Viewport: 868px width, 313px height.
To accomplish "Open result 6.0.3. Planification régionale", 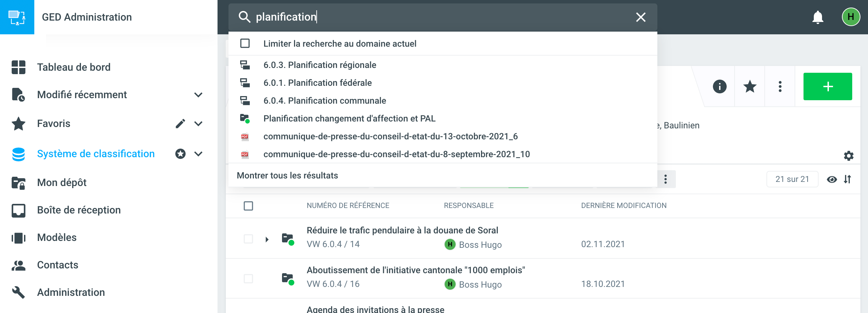I will (320, 65).
